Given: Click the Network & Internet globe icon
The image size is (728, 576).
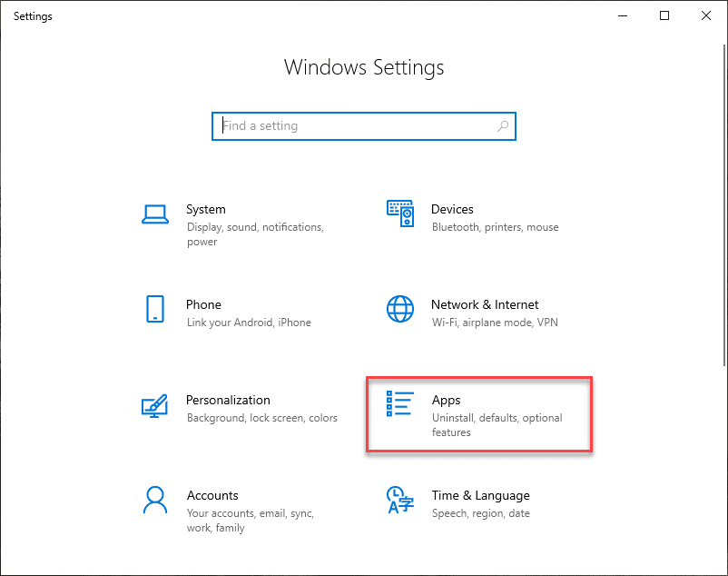Looking at the screenshot, I should coord(400,309).
